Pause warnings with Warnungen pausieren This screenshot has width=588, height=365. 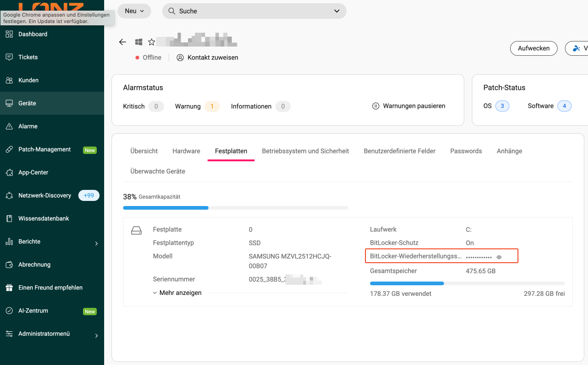(409, 106)
